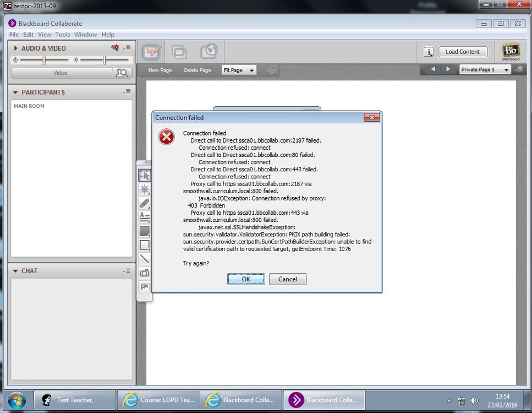This screenshot has height=413, width=532.
Task: Click the Windows Start orb
Action: [17, 400]
